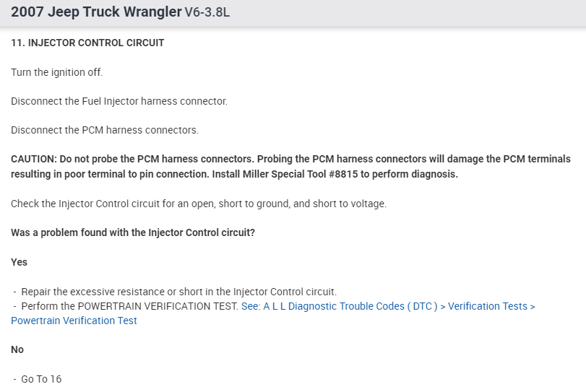Click the Verification Tests breadcrumb link text
Viewport: 586px width, 392px height.
pos(488,306)
